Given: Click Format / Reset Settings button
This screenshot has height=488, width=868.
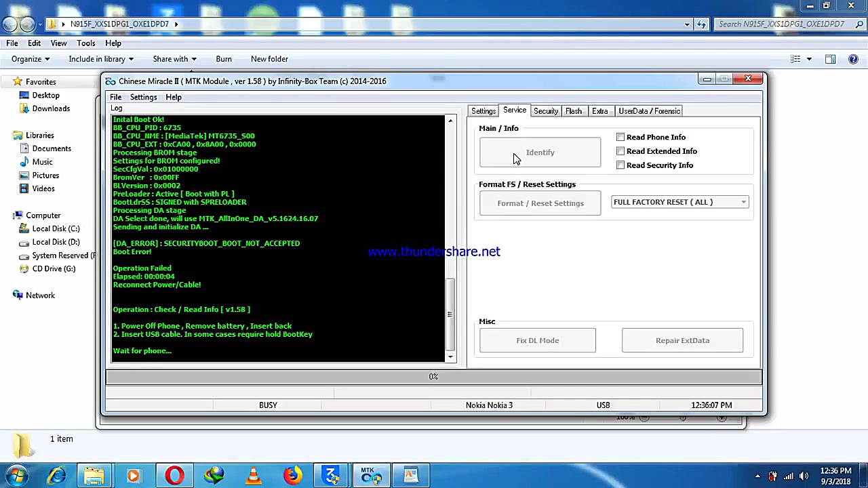Looking at the screenshot, I should click(x=540, y=203).
